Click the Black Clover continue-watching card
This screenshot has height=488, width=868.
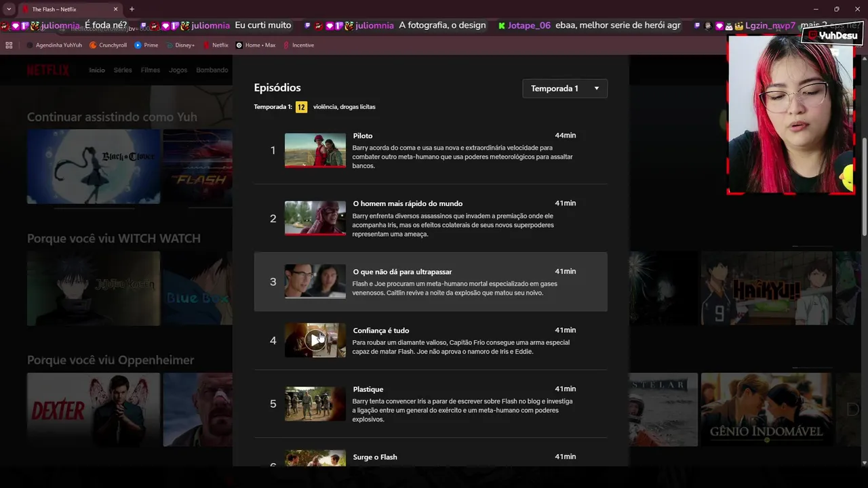click(x=94, y=167)
